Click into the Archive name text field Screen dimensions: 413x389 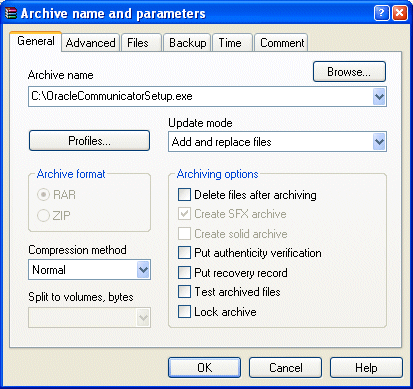200,97
